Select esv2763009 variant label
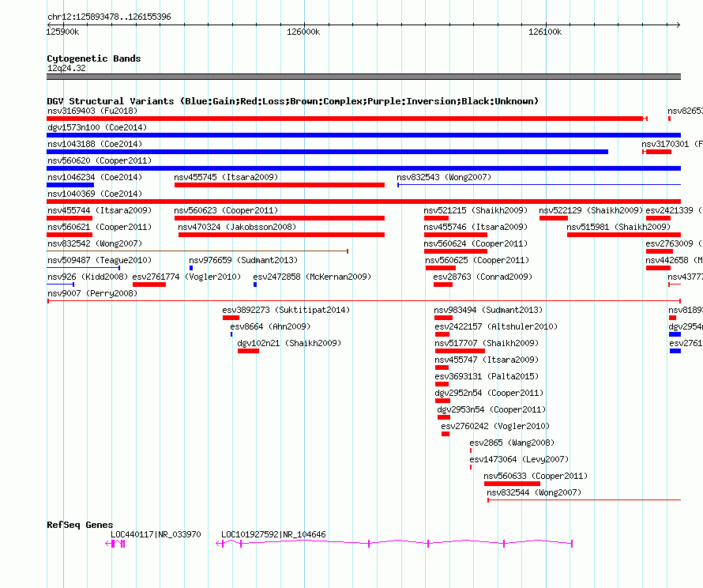This screenshot has height=588, width=703. (x=674, y=243)
